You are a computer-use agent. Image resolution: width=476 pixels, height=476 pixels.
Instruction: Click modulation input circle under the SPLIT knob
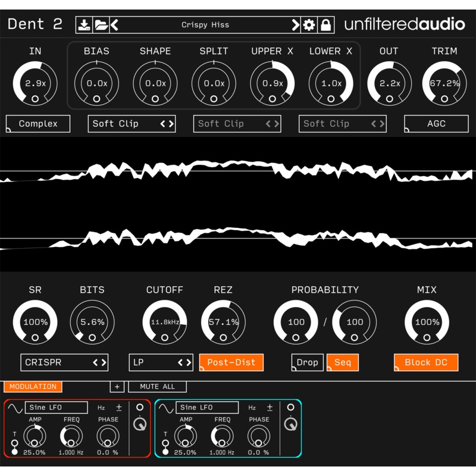point(214,99)
